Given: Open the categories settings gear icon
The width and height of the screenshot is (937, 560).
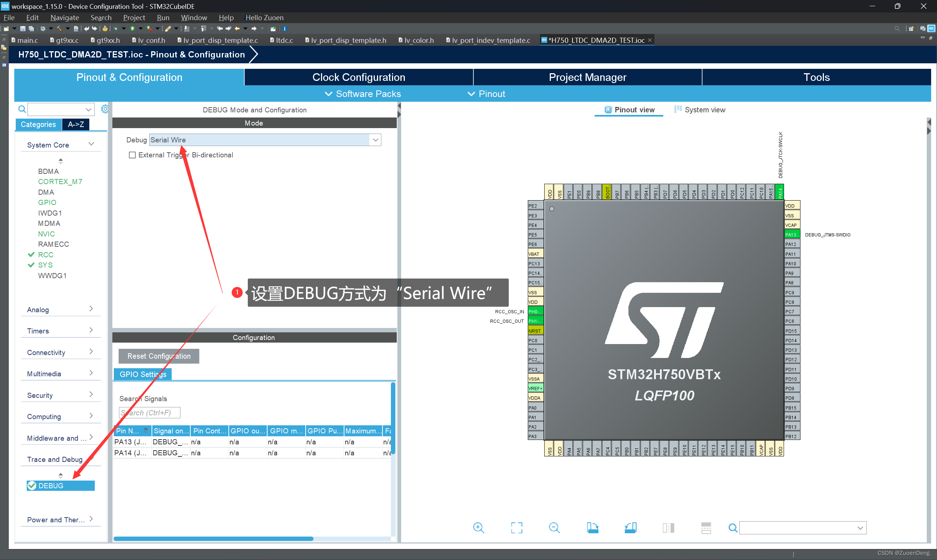Looking at the screenshot, I should [105, 109].
